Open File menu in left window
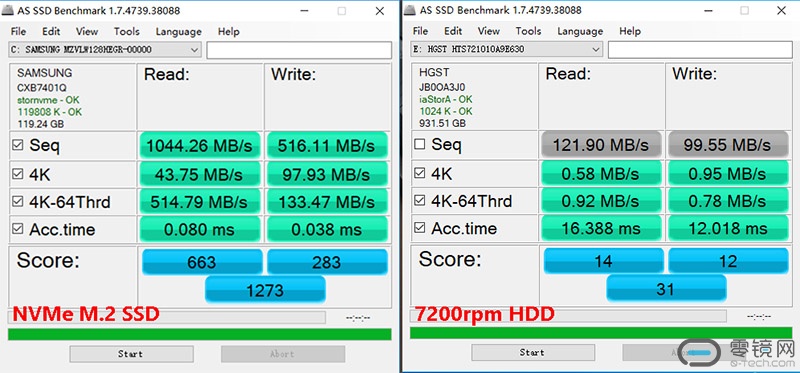The image size is (800, 373). coord(18,32)
